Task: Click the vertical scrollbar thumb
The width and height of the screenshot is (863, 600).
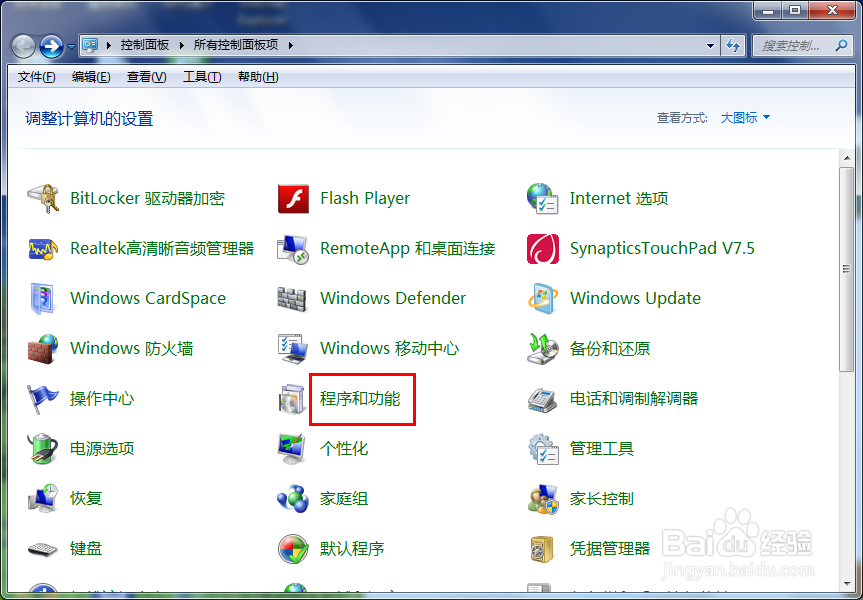Action: (x=846, y=269)
